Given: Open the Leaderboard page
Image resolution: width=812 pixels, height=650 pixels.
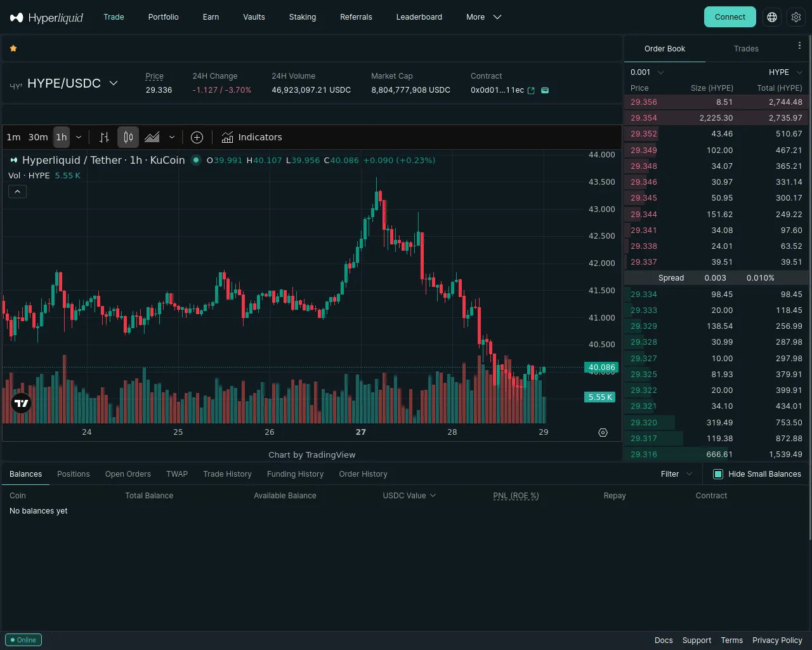Looking at the screenshot, I should click(x=419, y=17).
